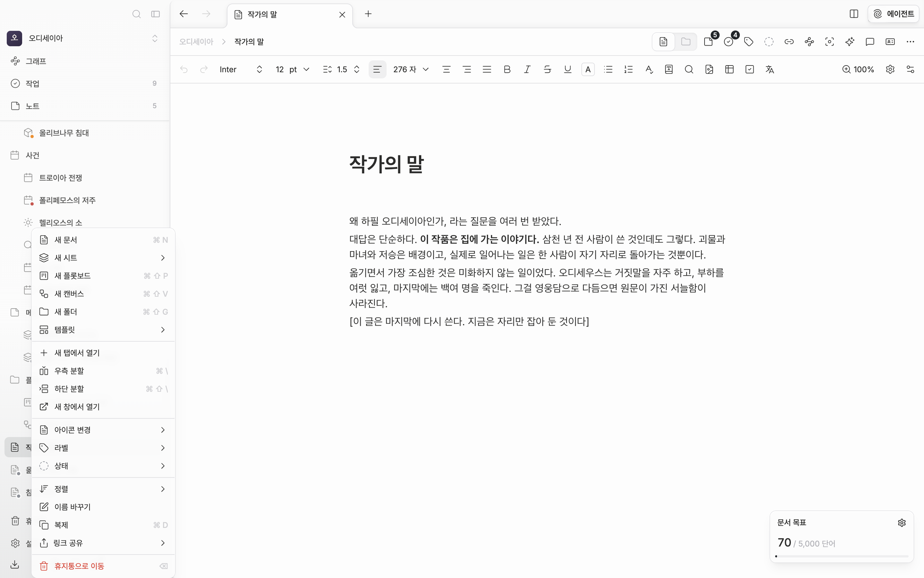
Task: Select left text alignment
Action: tap(377, 69)
